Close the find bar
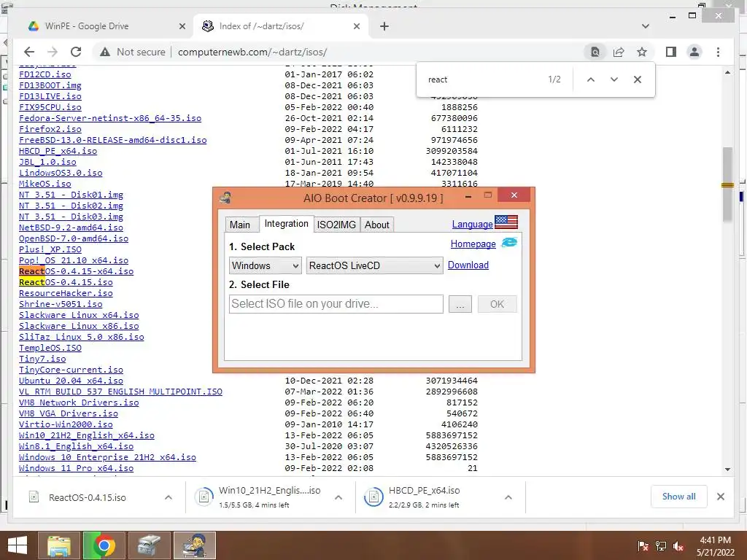This screenshot has width=747, height=560. (x=638, y=79)
